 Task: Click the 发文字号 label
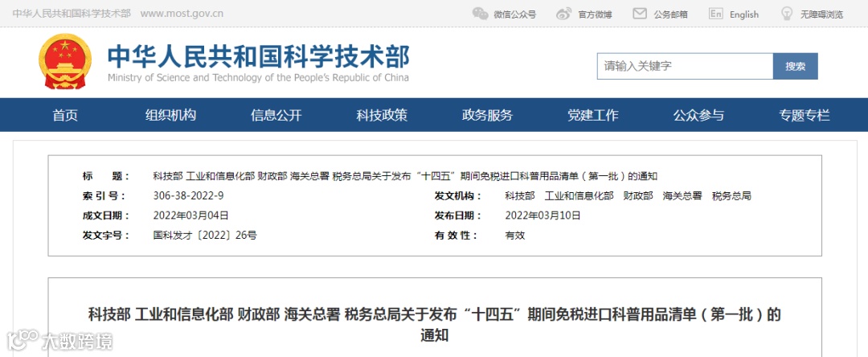tap(106, 236)
